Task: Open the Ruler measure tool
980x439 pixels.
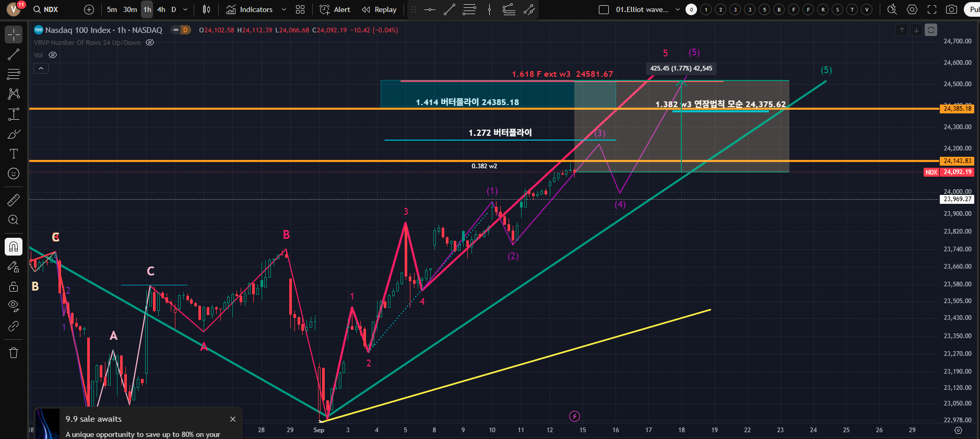Action: tap(14, 200)
